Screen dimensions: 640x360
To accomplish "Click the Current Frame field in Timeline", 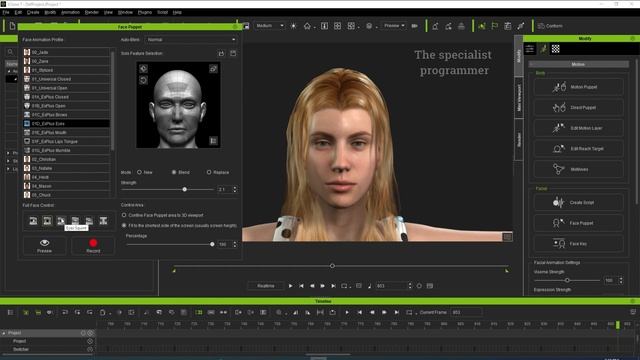I will [466, 312].
